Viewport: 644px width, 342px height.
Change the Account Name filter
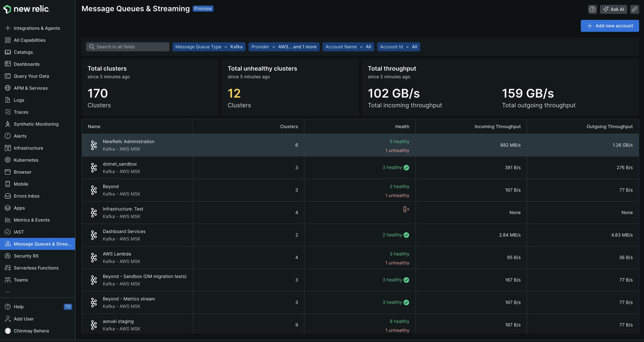(348, 47)
